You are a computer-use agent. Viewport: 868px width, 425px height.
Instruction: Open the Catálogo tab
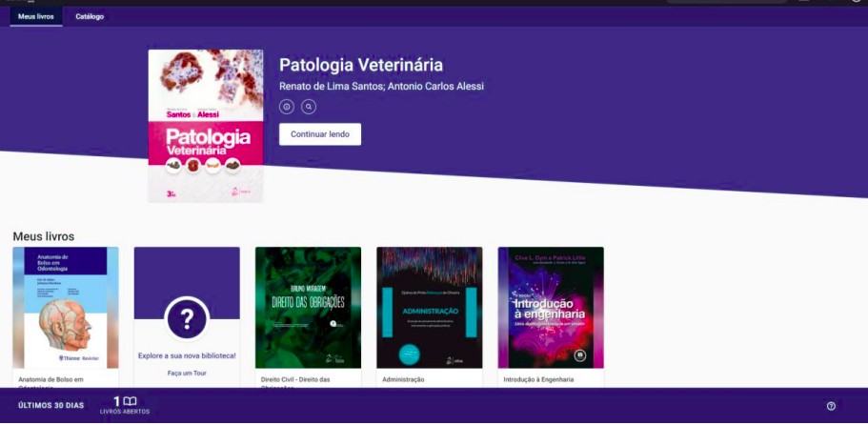click(x=90, y=16)
